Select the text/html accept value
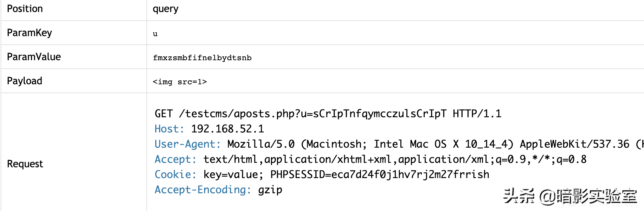The width and height of the screenshot is (644, 211). click(x=395, y=159)
